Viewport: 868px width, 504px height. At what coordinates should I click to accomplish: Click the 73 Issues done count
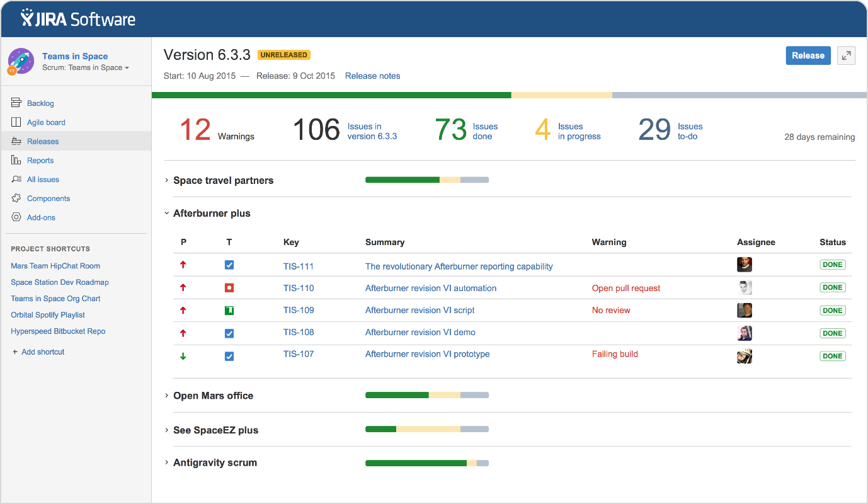(466, 130)
